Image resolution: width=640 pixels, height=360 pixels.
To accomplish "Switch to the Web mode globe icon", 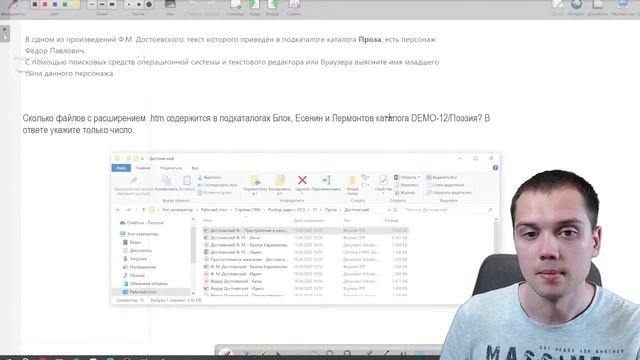I will point(576,4).
